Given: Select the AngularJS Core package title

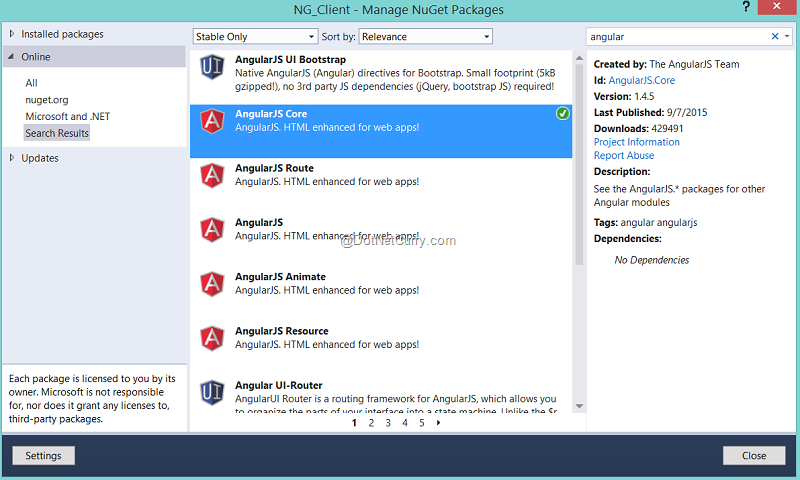Looking at the screenshot, I should point(271,114).
